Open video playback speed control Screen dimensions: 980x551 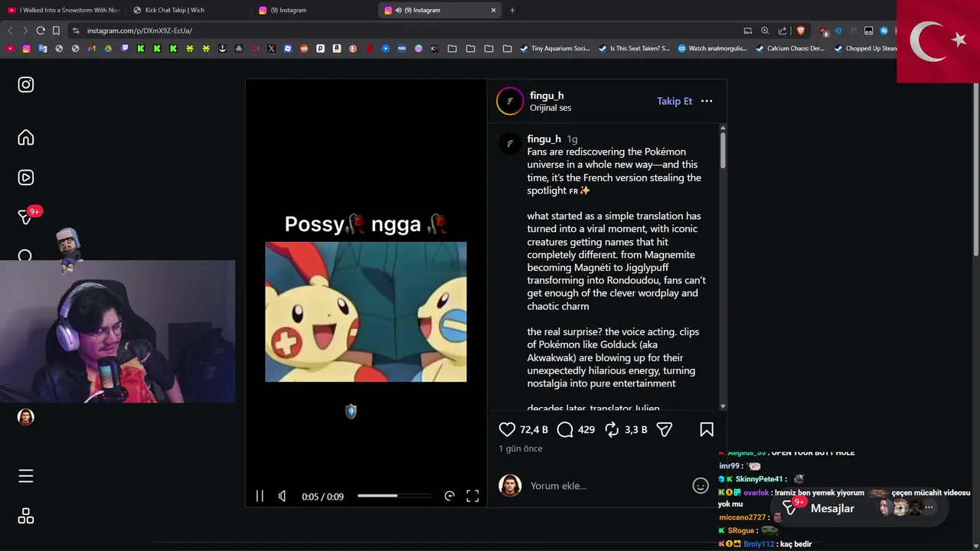(449, 496)
